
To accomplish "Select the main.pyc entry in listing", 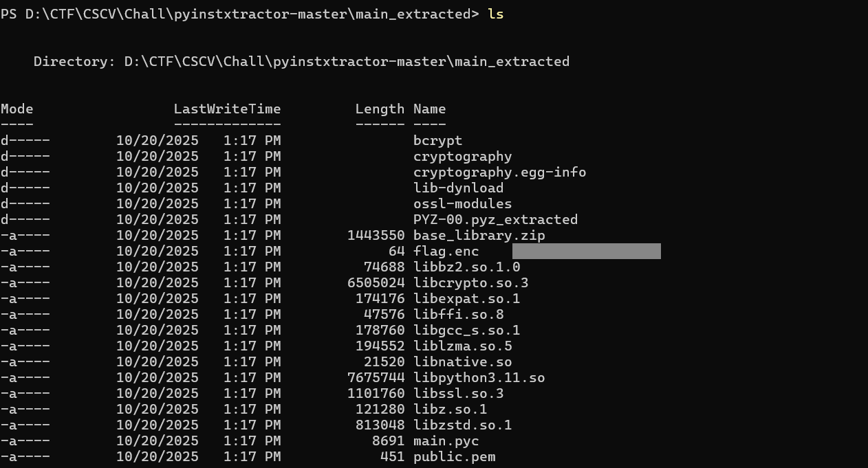I will [446, 441].
